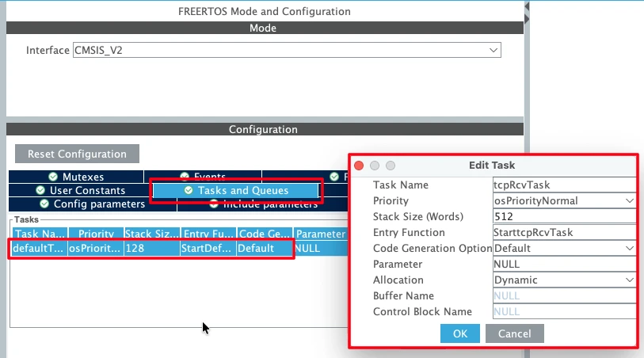Viewport: 644px width, 358px height.
Task: Open the Config parameters tab
Action: (x=93, y=204)
